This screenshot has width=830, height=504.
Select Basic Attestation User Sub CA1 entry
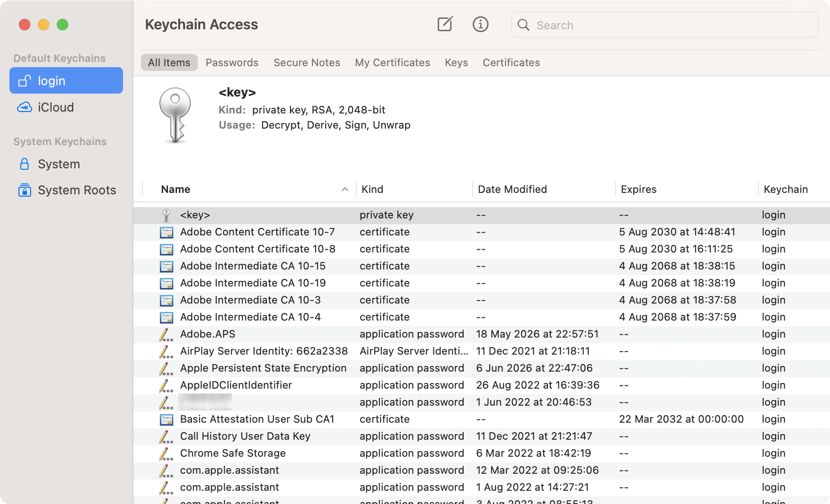click(x=482, y=419)
